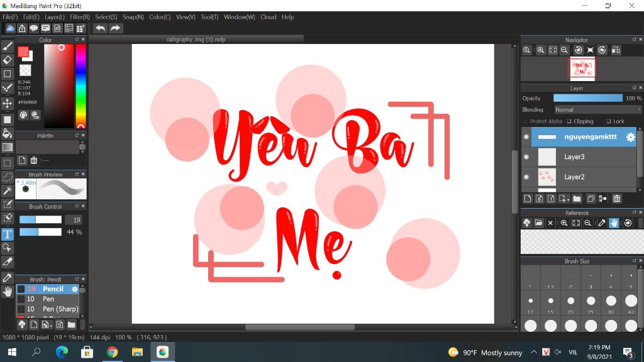
Task: Click the share export icon
Action: [x=22, y=28]
